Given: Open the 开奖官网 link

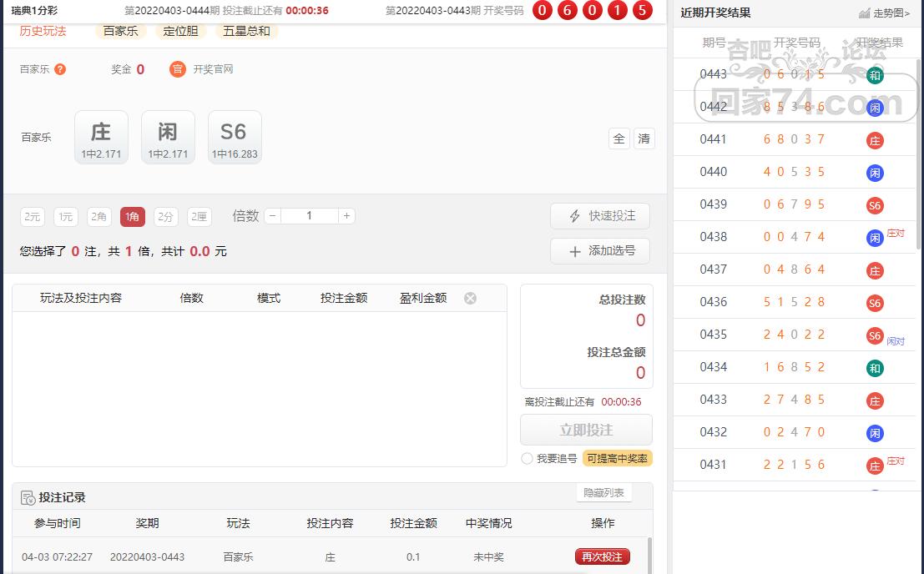Looking at the screenshot, I should 213,69.
